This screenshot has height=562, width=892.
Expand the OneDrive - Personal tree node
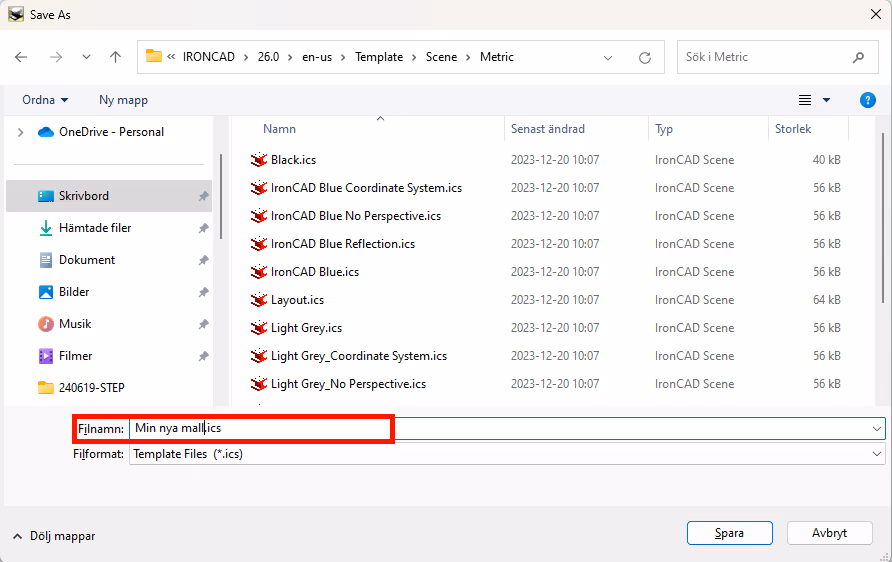pyautogui.click(x=20, y=132)
